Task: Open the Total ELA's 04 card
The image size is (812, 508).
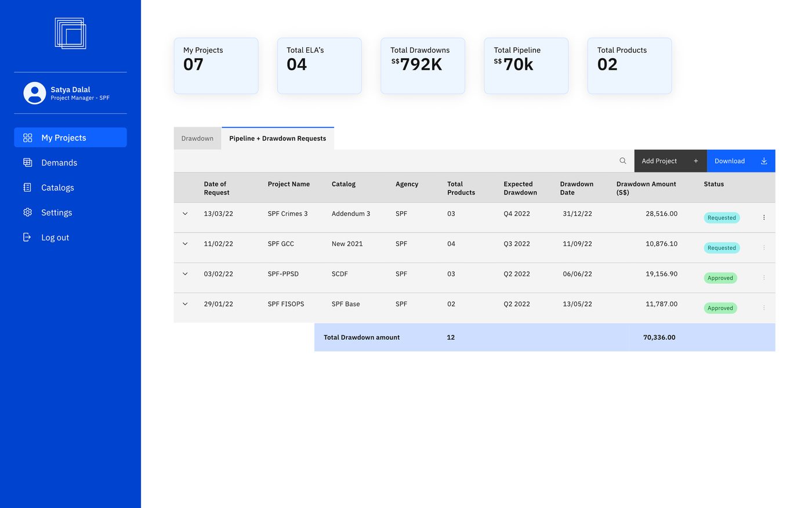Action: click(320, 66)
